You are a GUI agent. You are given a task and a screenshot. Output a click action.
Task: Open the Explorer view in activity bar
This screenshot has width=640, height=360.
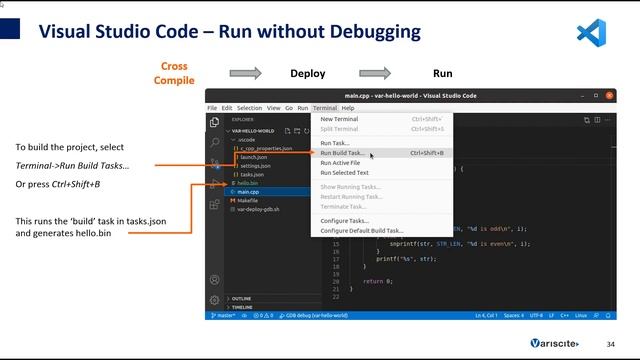[x=214, y=122]
